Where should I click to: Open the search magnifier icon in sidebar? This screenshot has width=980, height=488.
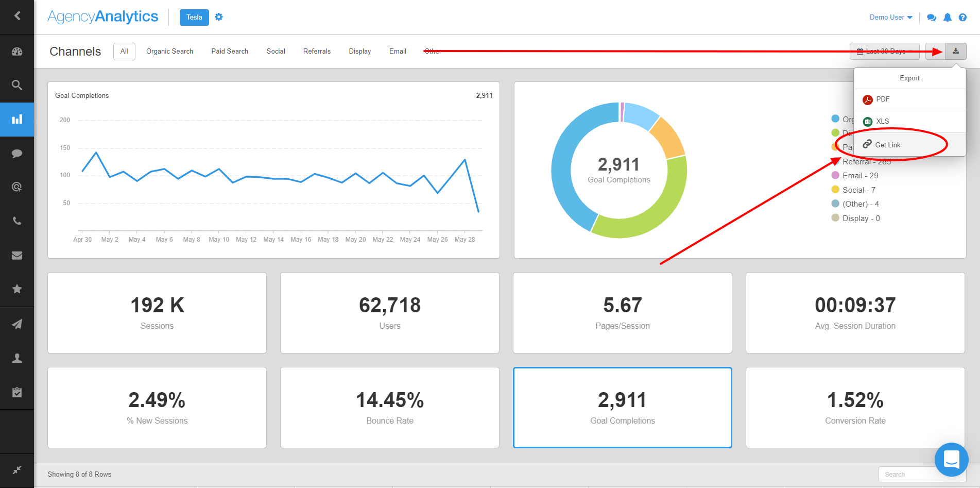(x=17, y=85)
